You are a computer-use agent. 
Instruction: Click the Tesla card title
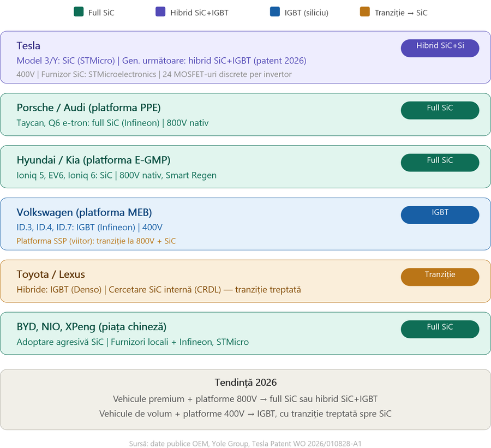[x=28, y=46]
